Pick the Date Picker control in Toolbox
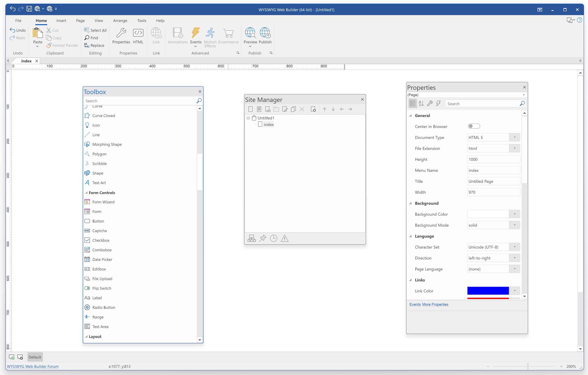Screen dimensions: 588x375 [102, 260]
